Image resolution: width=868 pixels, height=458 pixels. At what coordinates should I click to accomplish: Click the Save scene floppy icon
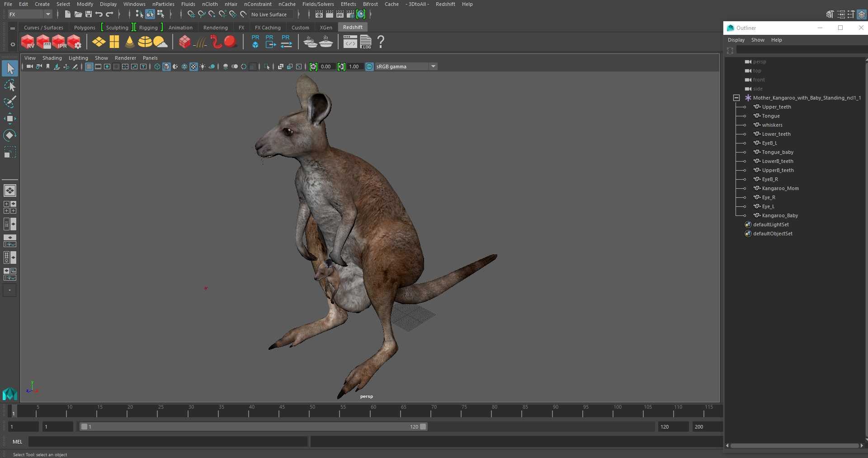click(x=89, y=14)
